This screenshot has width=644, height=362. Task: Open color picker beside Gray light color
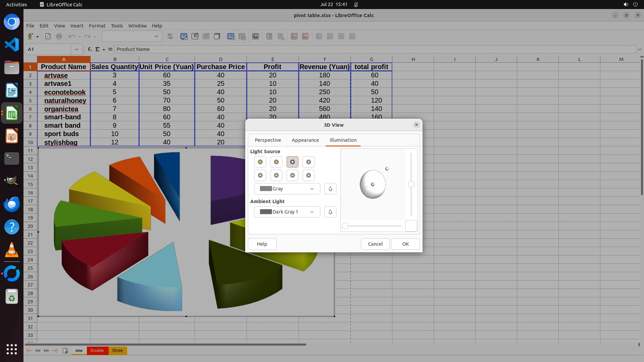tap(330, 189)
